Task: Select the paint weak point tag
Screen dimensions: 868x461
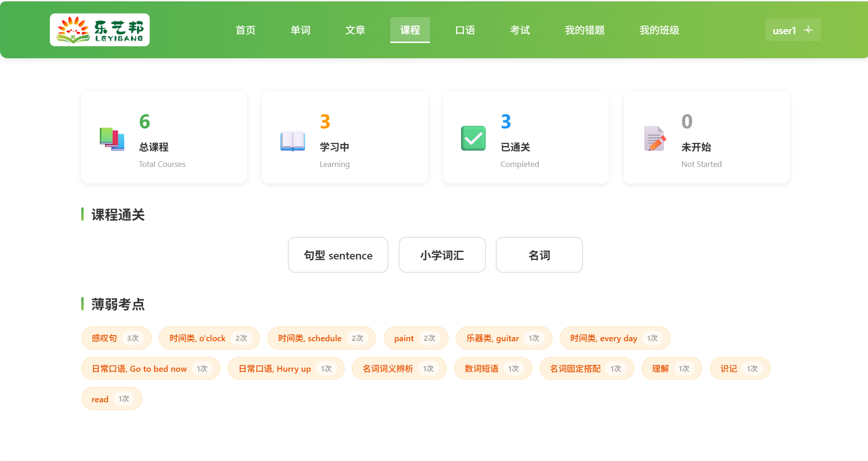Action: pyautogui.click(x=416, y=338)
